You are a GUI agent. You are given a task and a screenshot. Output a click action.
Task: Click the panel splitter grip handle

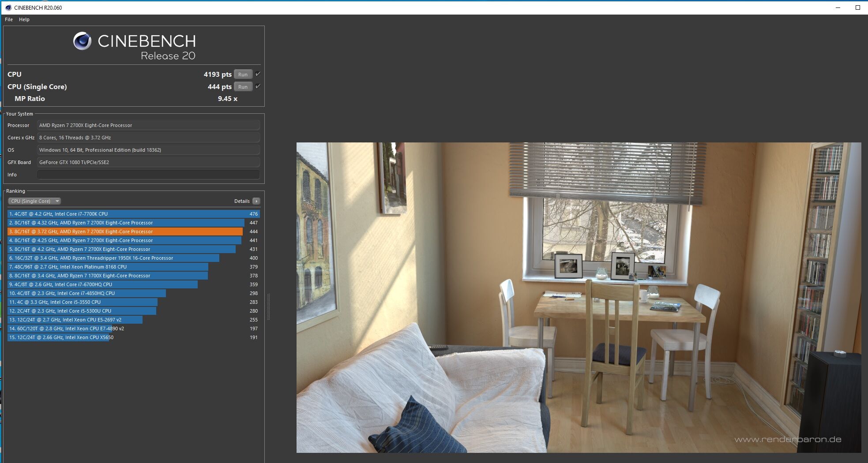268,306
